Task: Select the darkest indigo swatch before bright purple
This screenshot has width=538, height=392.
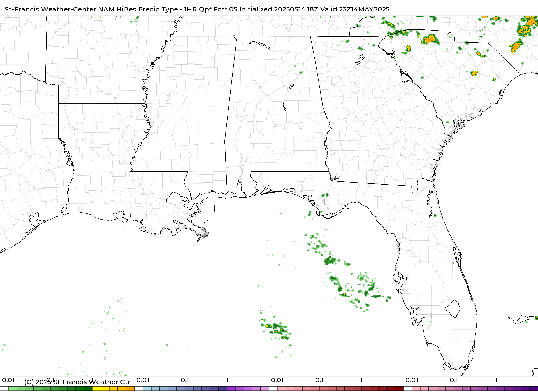Action: coord(223,389)
